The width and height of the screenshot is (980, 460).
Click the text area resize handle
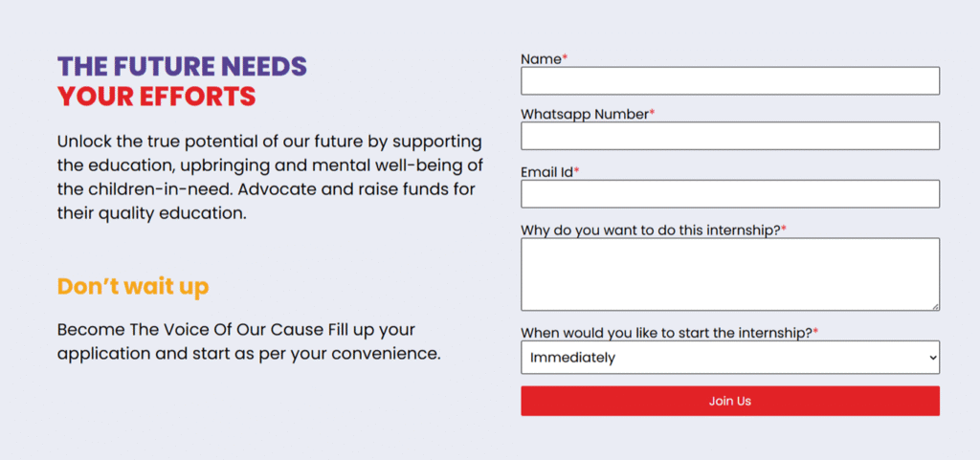pos(935,306)
